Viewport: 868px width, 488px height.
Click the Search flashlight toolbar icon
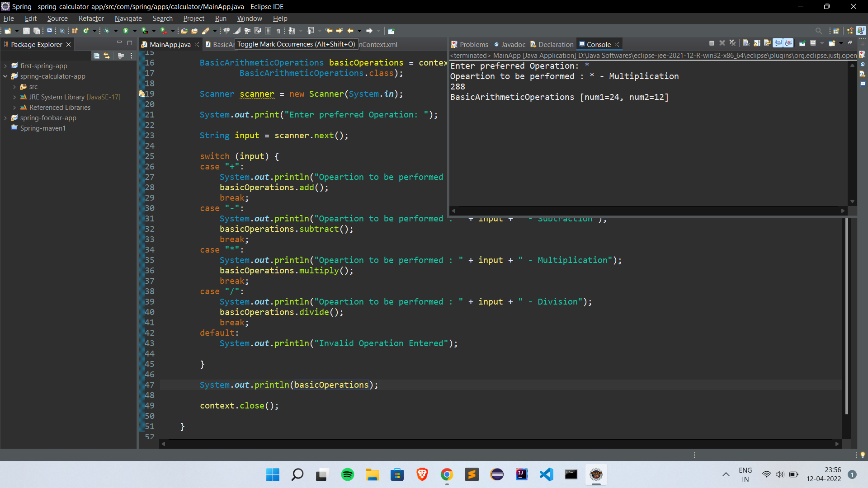point(206,31)
